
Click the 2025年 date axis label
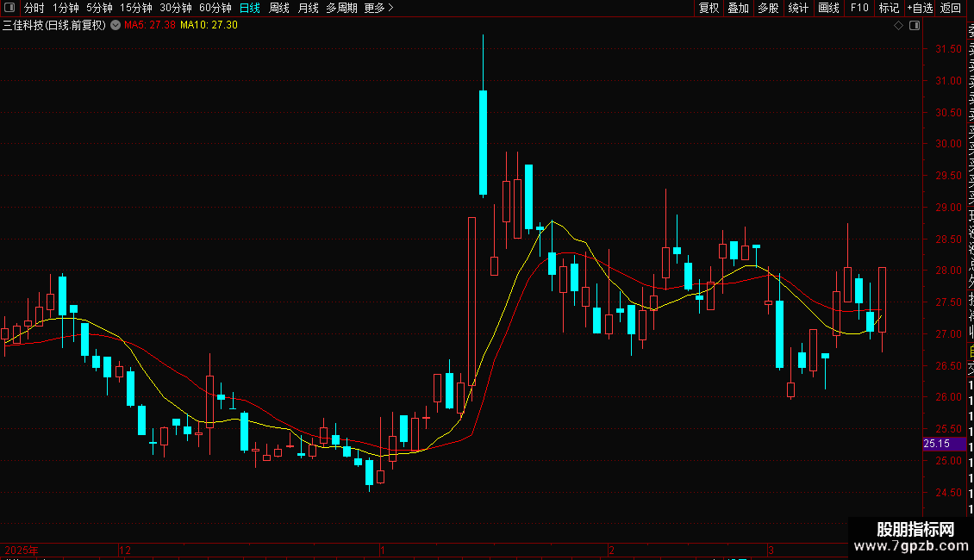[22, 550]
